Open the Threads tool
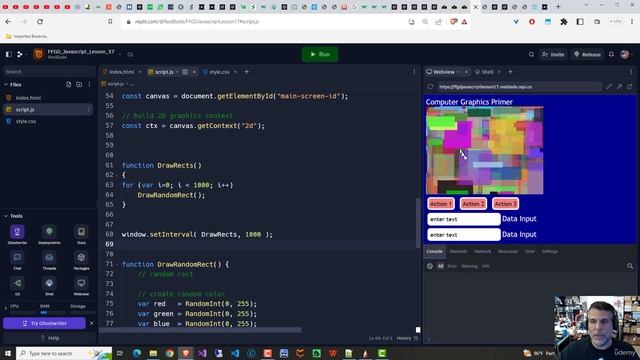640x360 pixels. pyautogui.click(x=49, y=260)
